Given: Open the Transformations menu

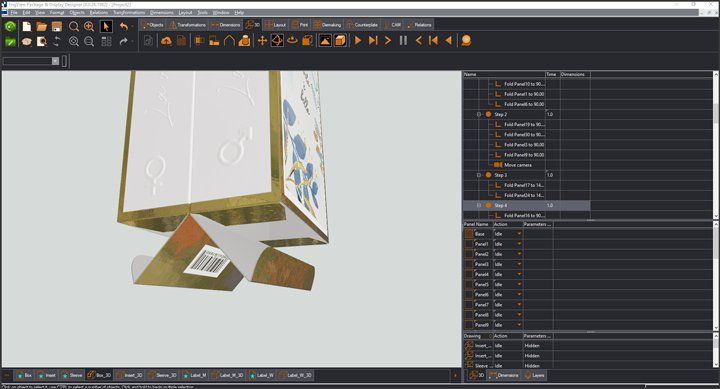Looking at the screenshot, I should (129, 12).
